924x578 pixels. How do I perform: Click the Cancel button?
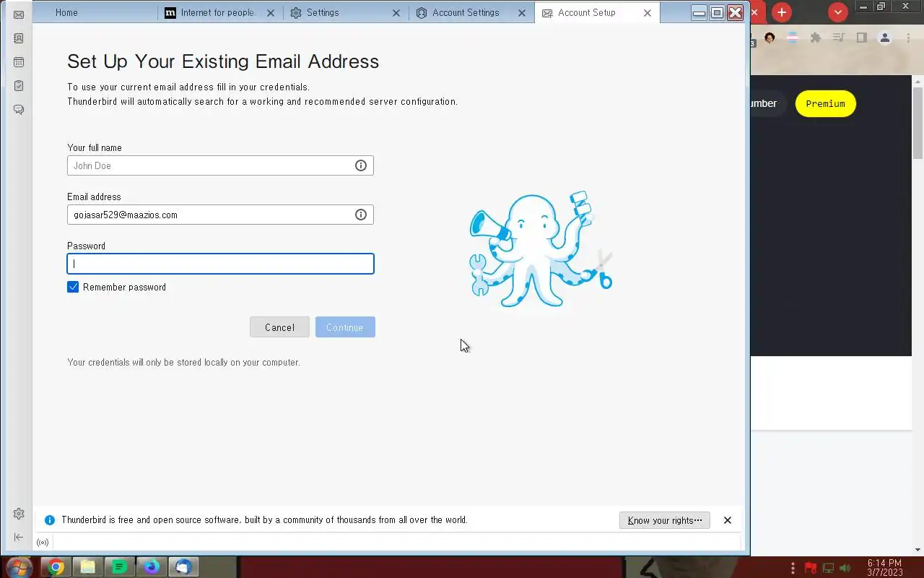pyautogui.click(x=279, y=327)
